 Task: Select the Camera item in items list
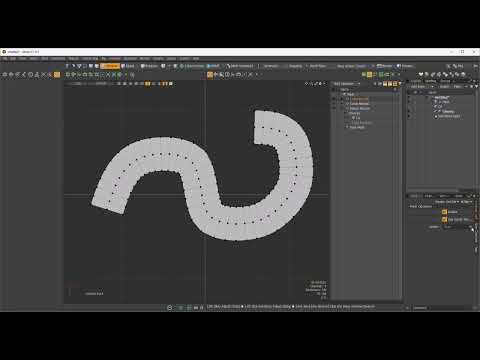click(448, 111)
